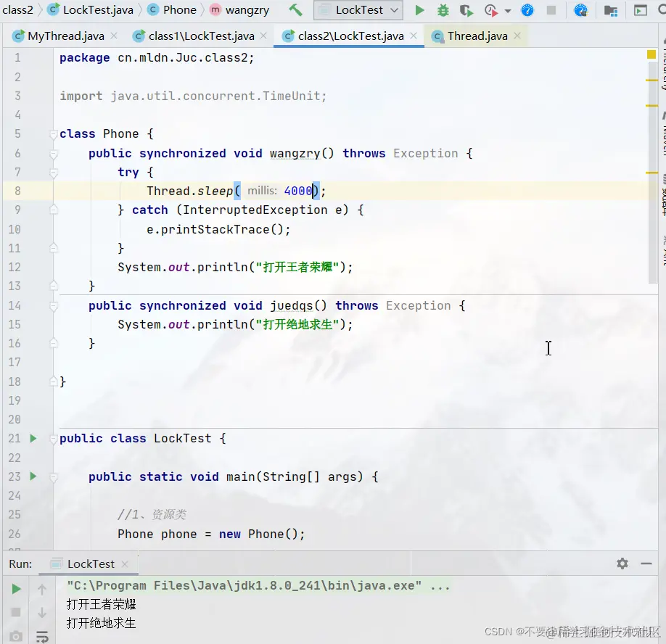Open Project Structure folder icon
Image resolution: width=666 pixels, height=644 pixels.
(x=611, y=11)
